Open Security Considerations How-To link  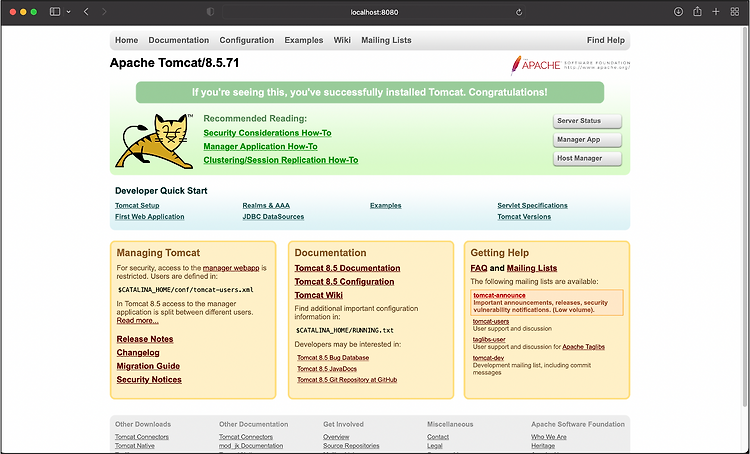point(267,133)
